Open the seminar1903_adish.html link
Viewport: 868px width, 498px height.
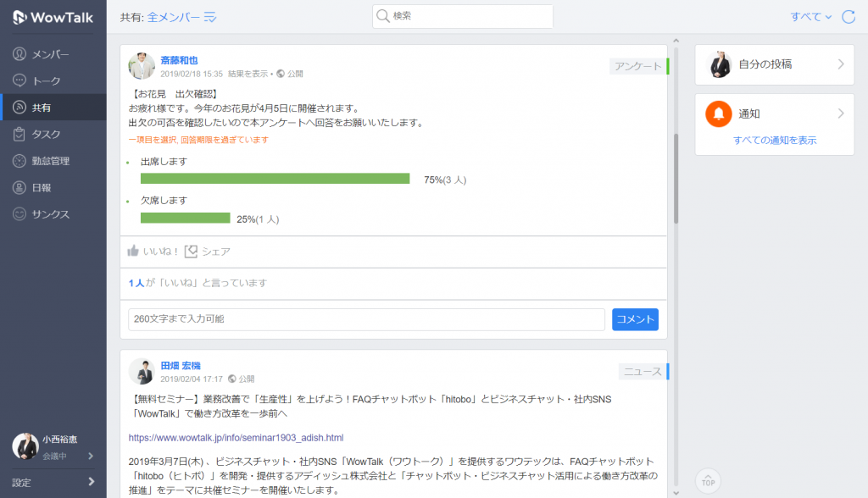click(x=236, y=438)
